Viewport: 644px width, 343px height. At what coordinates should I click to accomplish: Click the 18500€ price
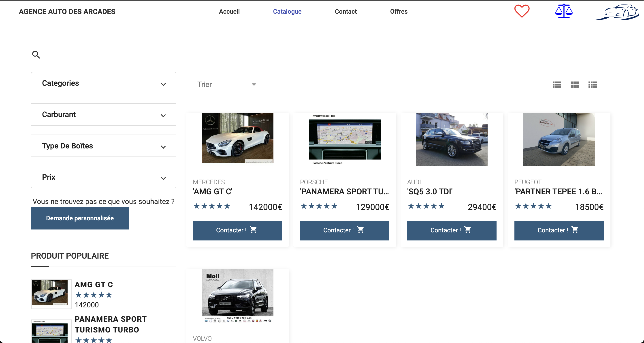(589, 207)
